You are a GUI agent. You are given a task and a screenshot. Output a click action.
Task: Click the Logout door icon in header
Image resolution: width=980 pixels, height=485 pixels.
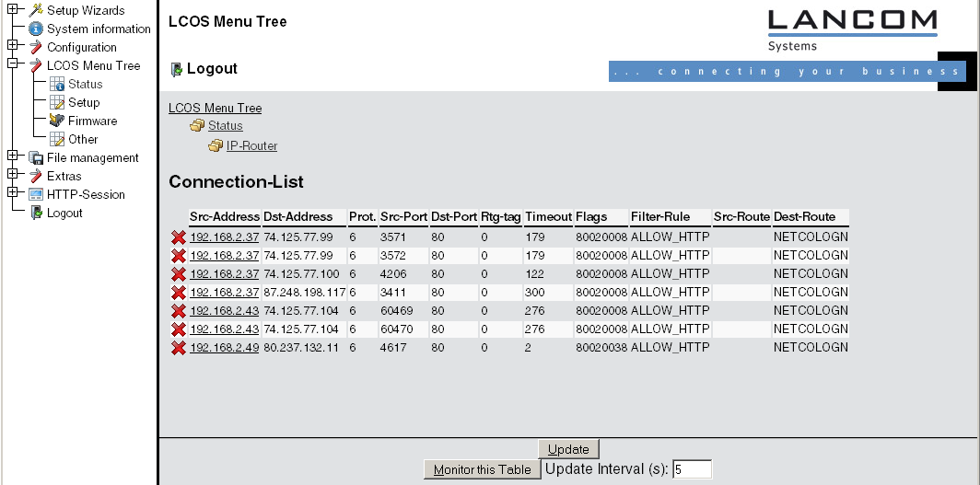177,69
